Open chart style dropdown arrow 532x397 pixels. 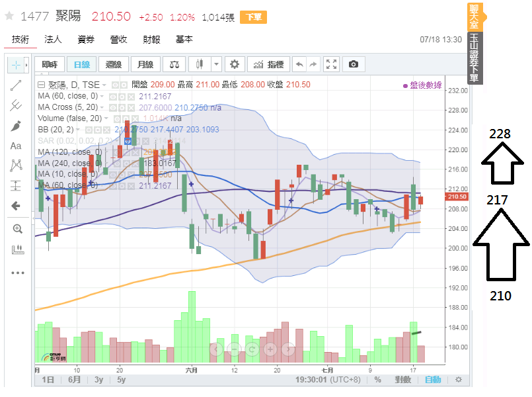(217, 64)
